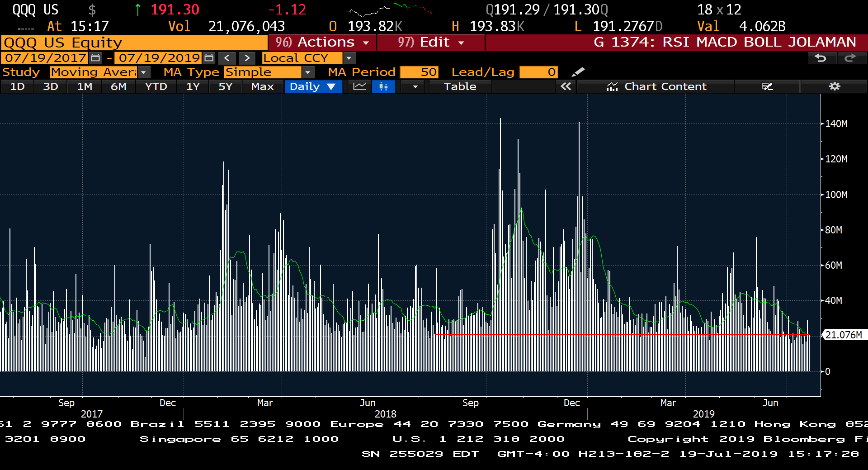Click the high value 193.83K
Viewport: 868px width, 470px height.
497,26
